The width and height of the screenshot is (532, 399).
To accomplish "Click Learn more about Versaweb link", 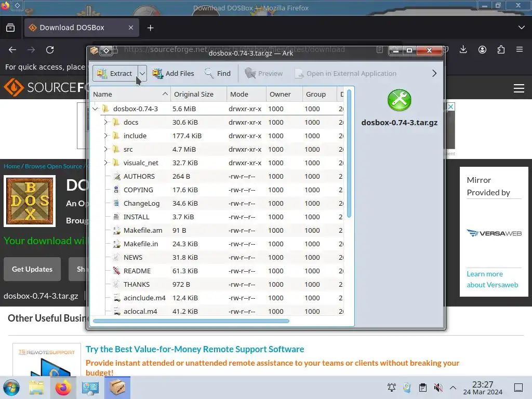I will [493, 279].
